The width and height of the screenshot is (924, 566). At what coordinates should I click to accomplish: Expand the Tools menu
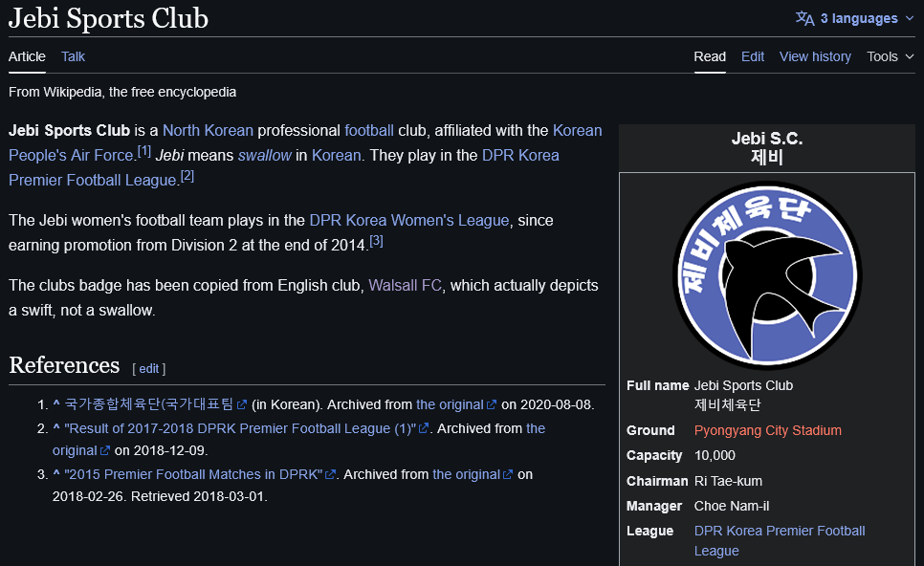[890, 56]
